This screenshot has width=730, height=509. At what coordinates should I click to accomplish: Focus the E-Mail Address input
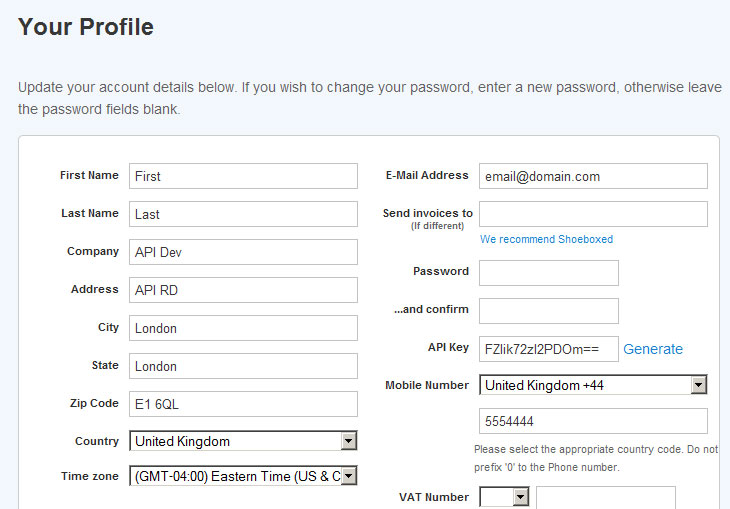[593, 176]
